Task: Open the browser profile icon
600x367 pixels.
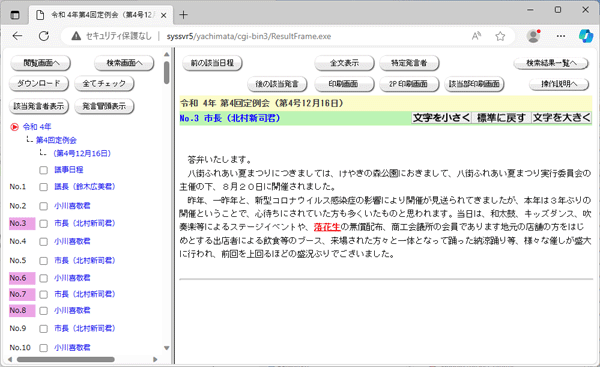Action: click(533, 36)
